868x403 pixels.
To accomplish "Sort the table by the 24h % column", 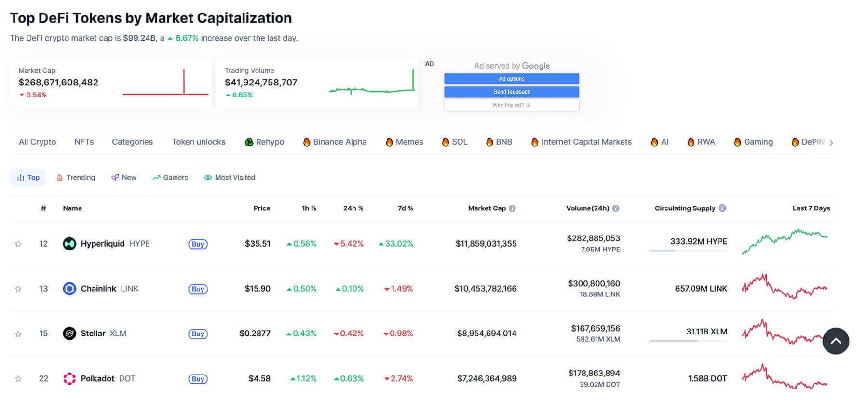I will click(353, 208).
